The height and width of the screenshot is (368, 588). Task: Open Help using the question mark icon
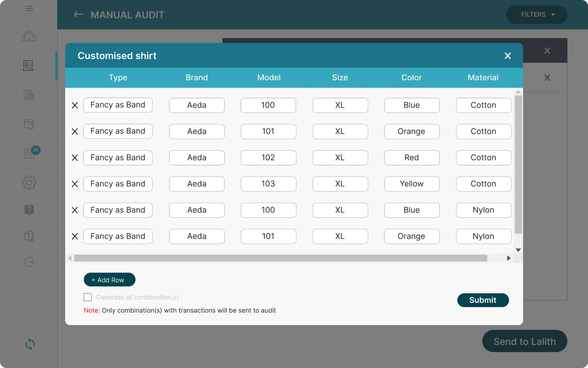28,210
